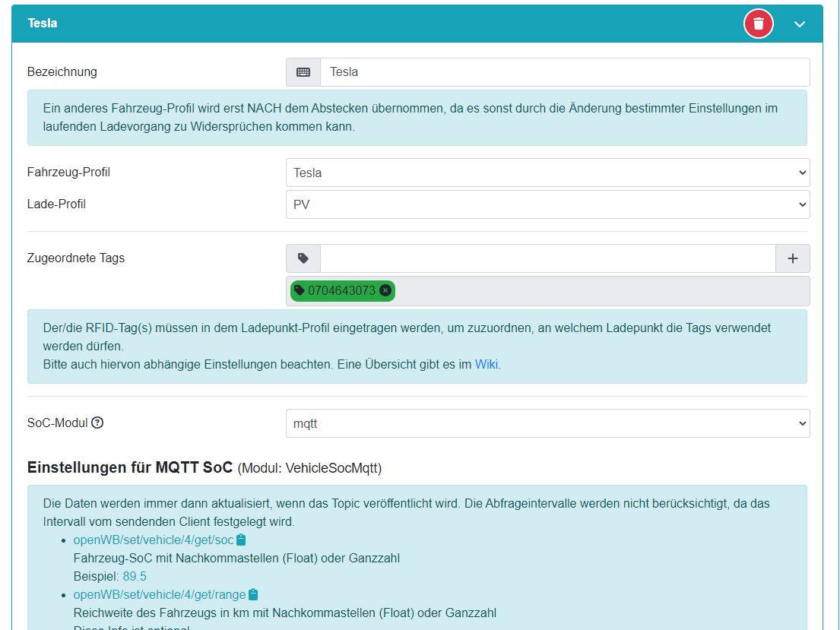Open the Wiki link
This screenshot has width=840, height=630.
tap(486, 364)
